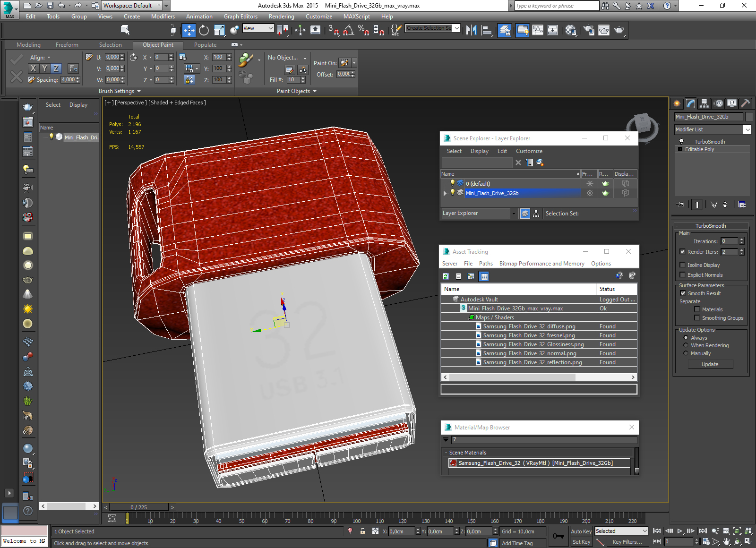Select the Rotate transform tool
Viewport: 756px width, 548px height.
click(x=204, y=30)
